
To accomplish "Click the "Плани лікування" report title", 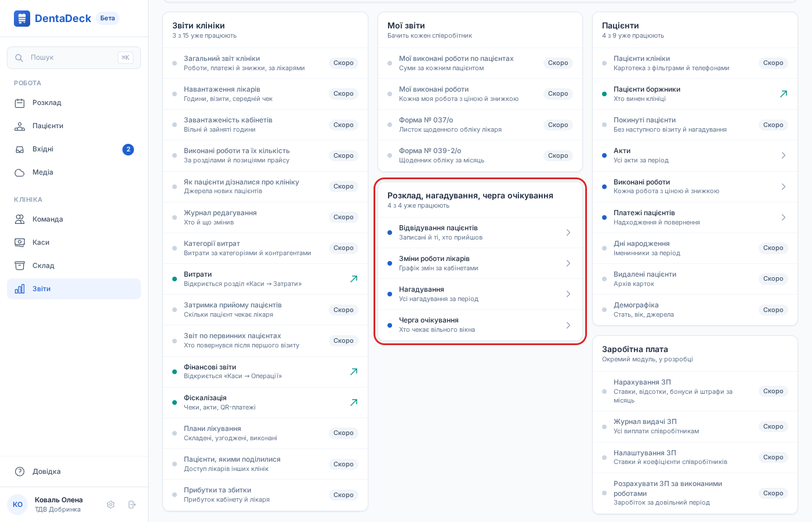I will click(212, 429).
